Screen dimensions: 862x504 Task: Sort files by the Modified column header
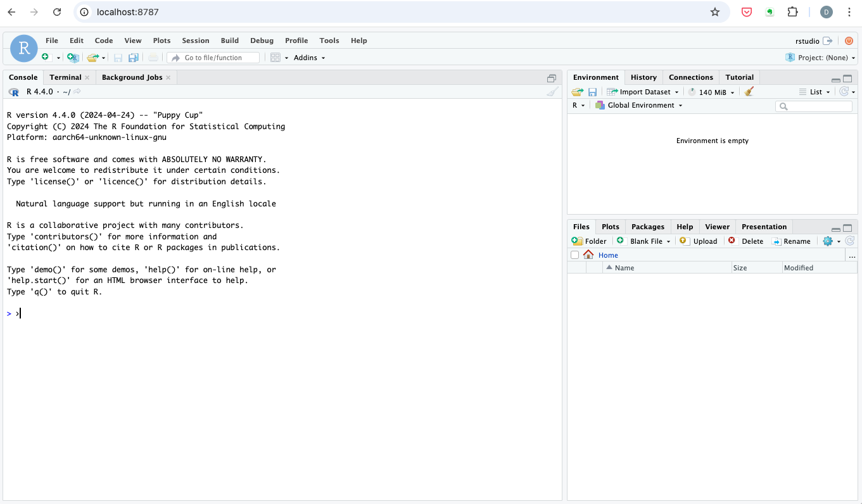(820, 268)
